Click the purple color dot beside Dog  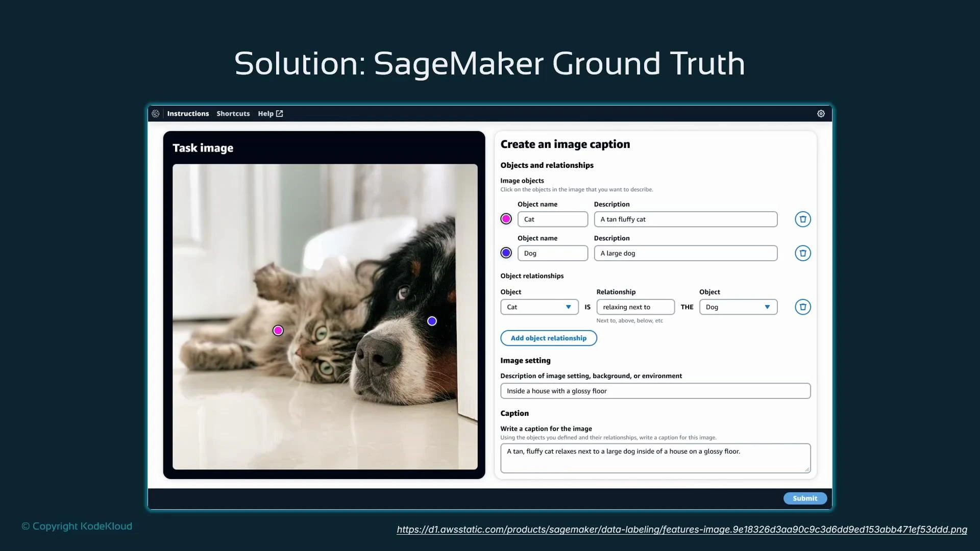coord(506,252)
